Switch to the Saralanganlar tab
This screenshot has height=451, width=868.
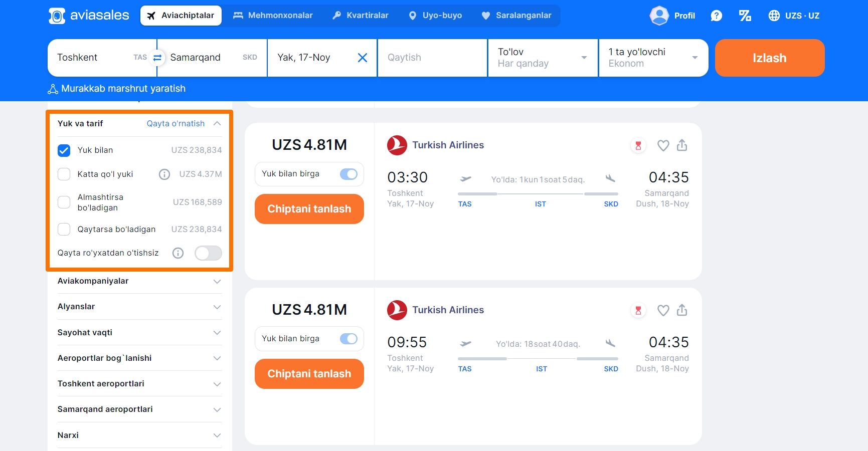pos(516,16)
